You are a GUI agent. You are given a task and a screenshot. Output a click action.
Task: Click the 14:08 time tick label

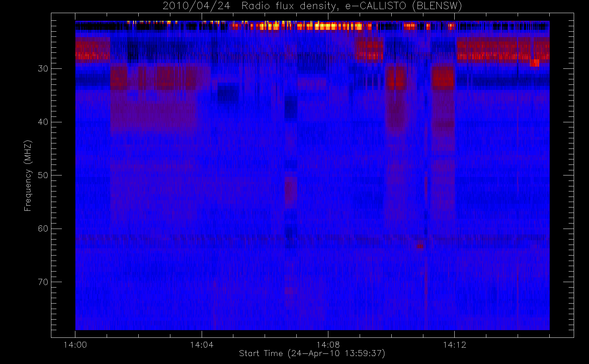pos(328,345)
